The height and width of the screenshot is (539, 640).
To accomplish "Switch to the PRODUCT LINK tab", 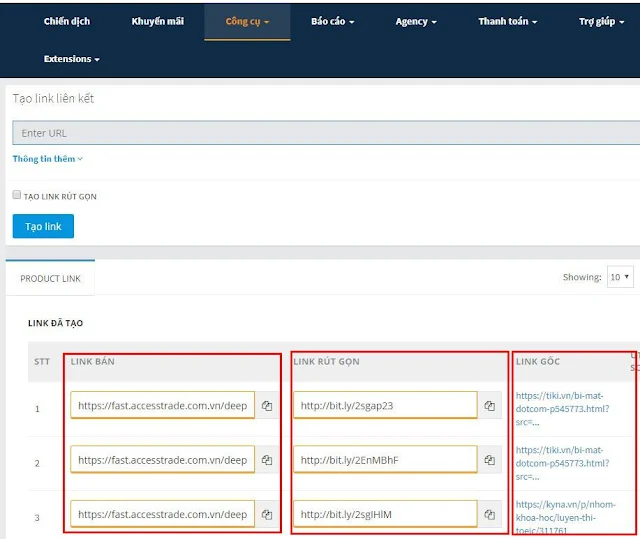I will (51, 279).
